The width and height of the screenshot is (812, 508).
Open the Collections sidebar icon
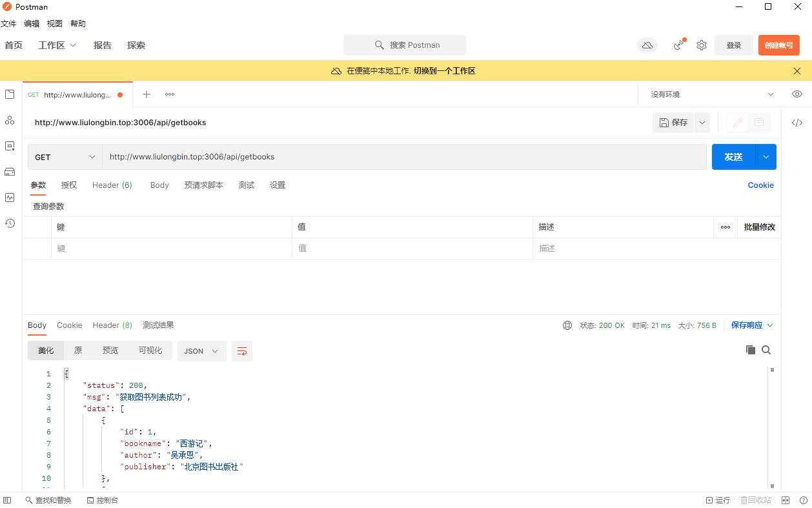[10, 94]
